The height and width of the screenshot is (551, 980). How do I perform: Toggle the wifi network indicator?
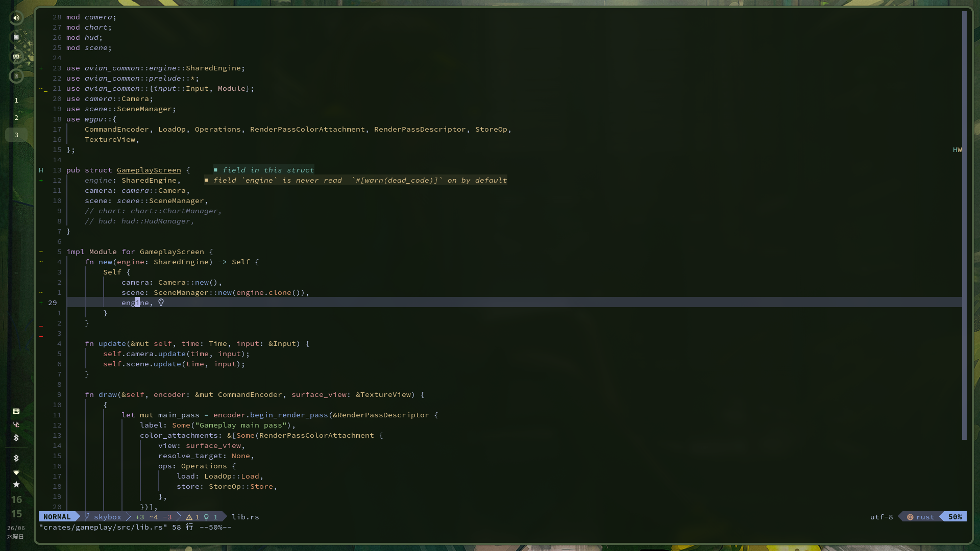[x=16, y=472]
